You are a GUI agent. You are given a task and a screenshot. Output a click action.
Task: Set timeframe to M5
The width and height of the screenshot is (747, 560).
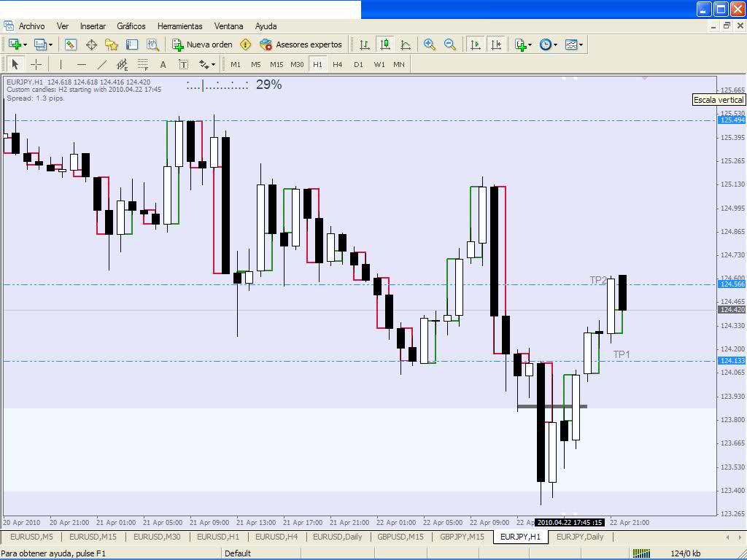click(256, 64)
